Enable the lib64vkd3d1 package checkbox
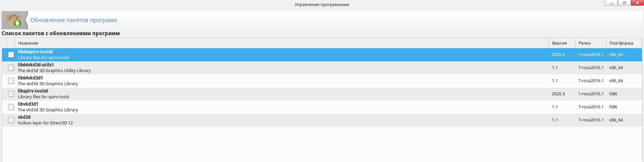 [x=11, y=81]
